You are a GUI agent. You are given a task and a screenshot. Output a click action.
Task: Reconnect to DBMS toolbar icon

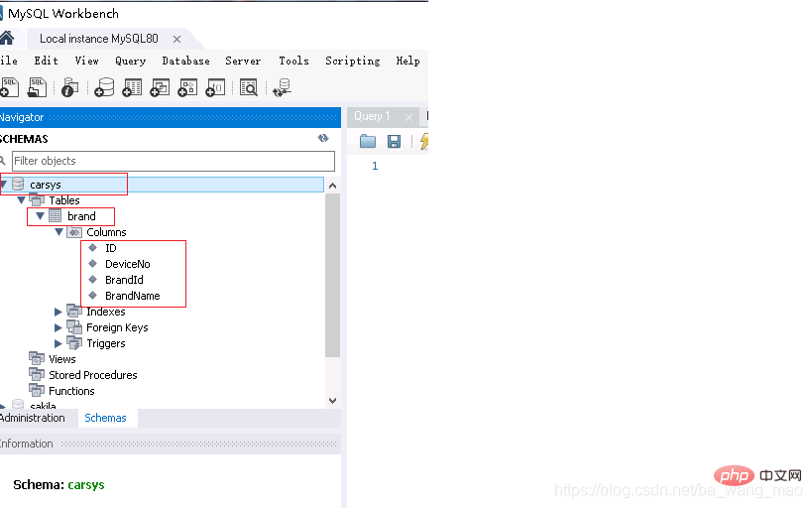pos(283,87)
